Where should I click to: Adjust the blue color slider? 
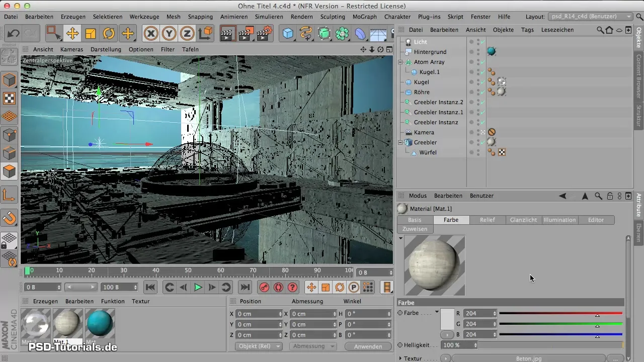pyautogui.click(x=560, y=334)
